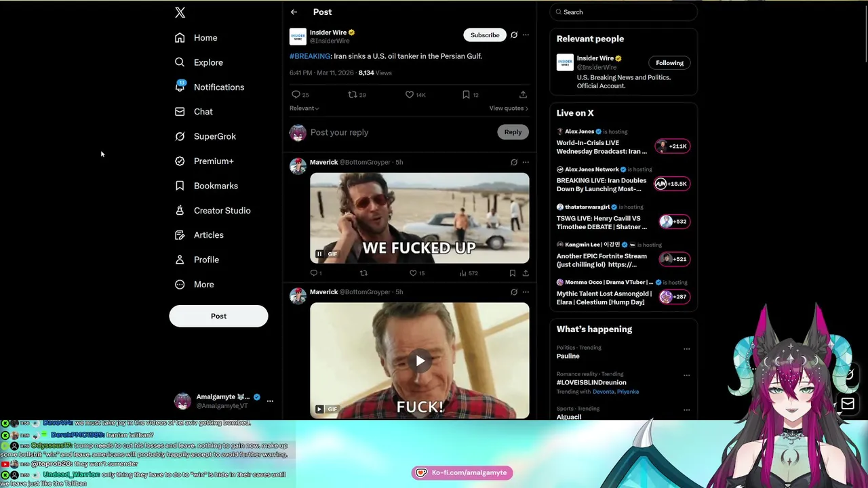Click the Reply button
Screen dimensions: 868x488
513,132
